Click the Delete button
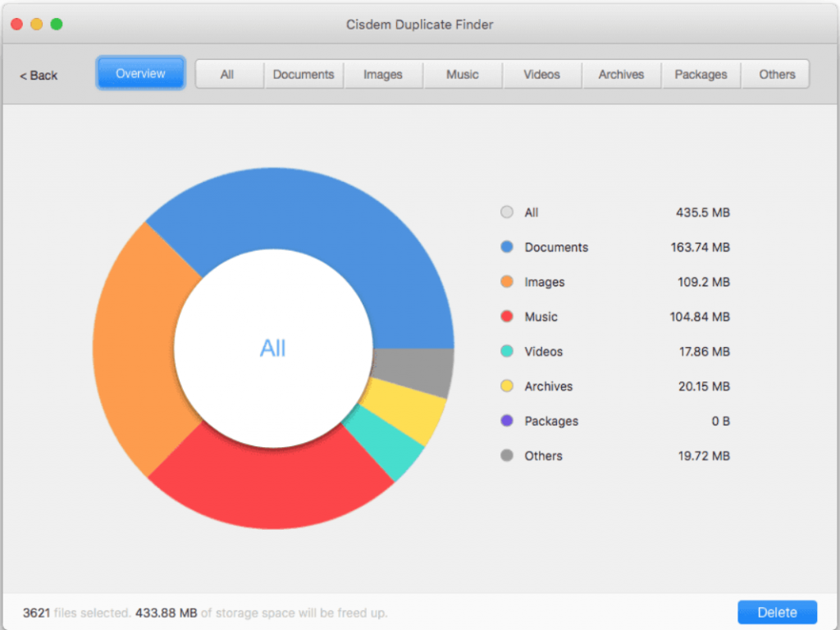The height and width of the screenshot is (630, 840). pos(777,612)
